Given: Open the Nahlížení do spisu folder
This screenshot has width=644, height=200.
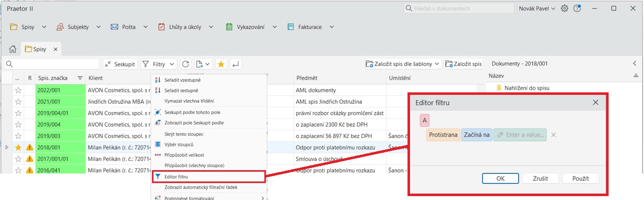Looking at the screenshot, I should 522,88.
